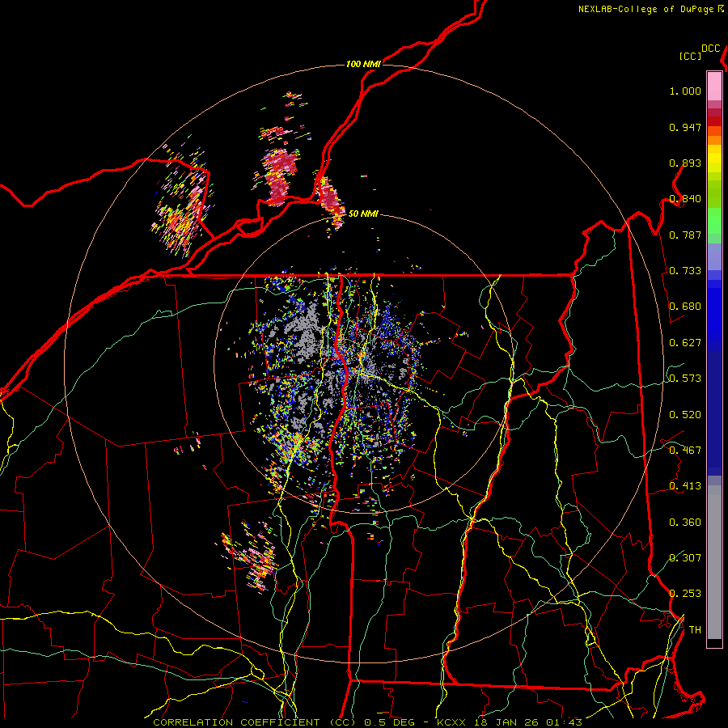The height and width of the screenshot is (728, 728).
Task: Click the 0.733 color scale value
Action: [685, 271]
